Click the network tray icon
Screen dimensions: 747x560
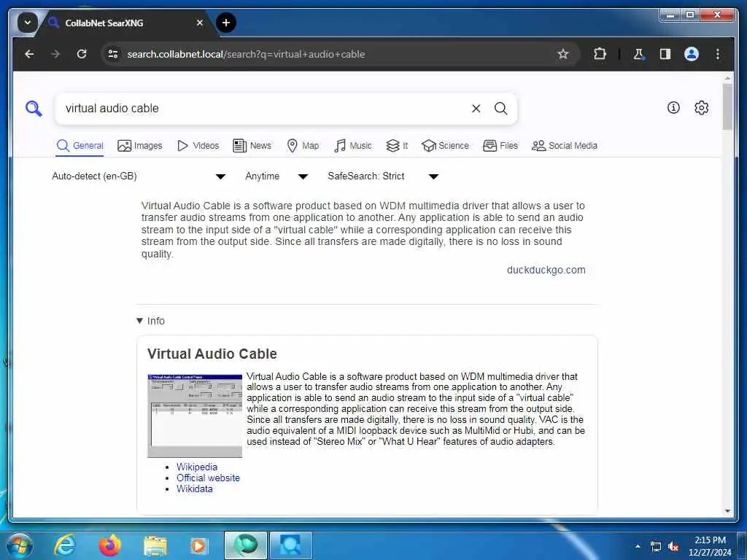[656, 547]
